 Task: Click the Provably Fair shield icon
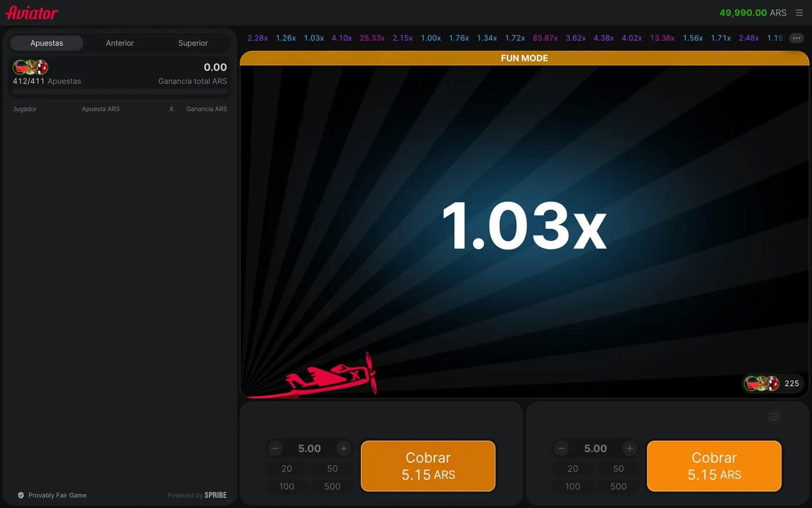(21, 495)
